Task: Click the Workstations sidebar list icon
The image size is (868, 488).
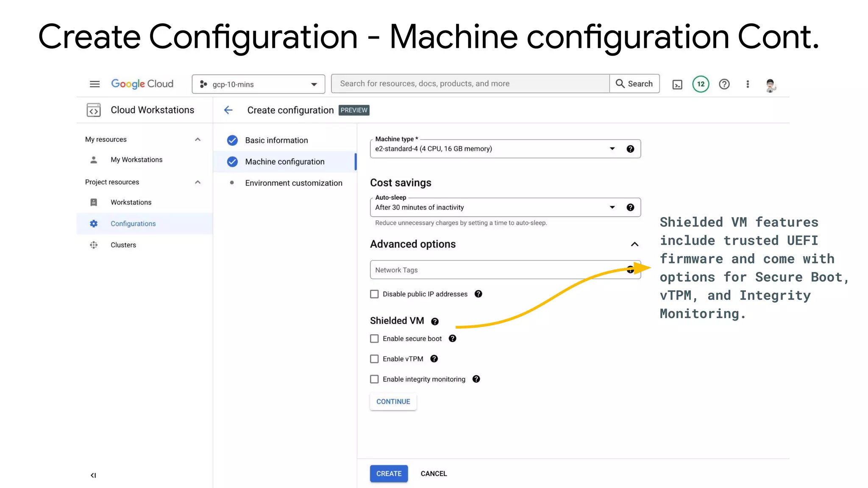Action: coord(94,202)
